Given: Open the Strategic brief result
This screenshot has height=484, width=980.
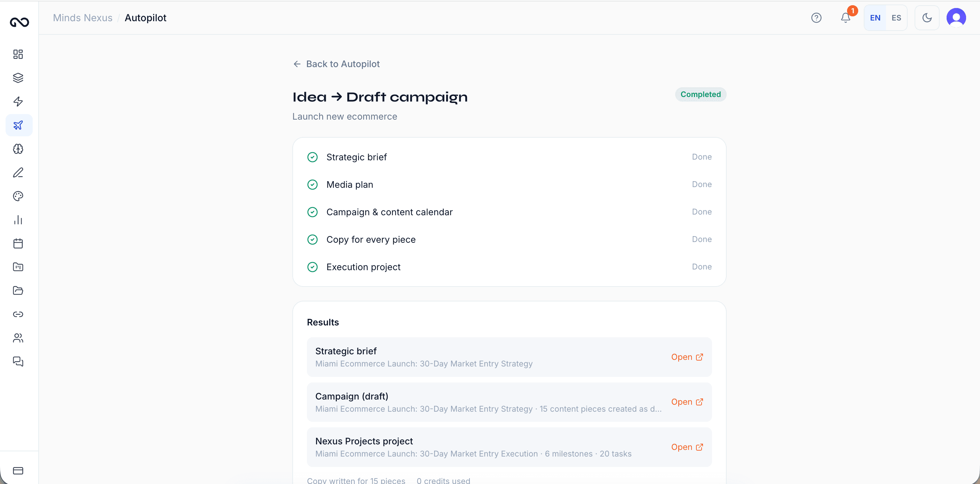Looking at the screenshot, I should coord(687,357).
